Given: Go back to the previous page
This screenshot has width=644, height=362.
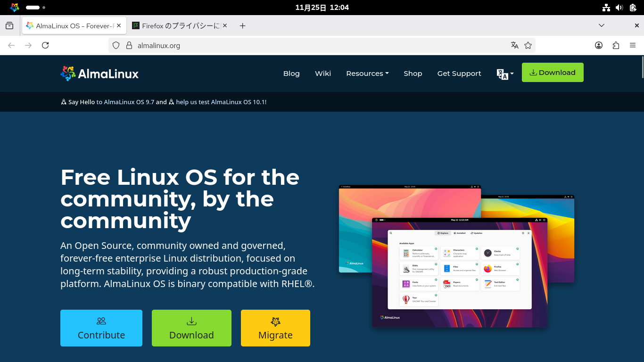Looking at the screenshot, I should point(11,45).
